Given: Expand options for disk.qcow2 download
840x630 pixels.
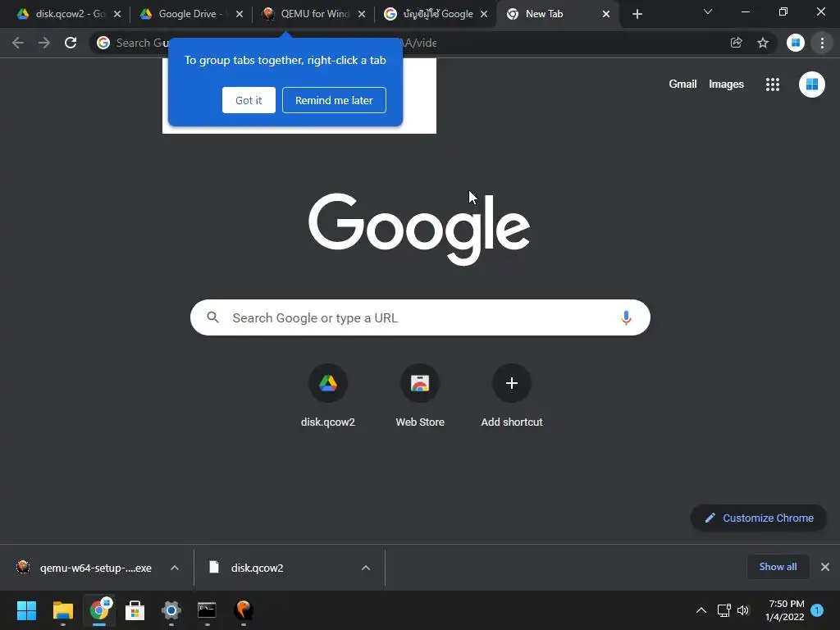Looking at the screenshot, I should tap(366, 568).
